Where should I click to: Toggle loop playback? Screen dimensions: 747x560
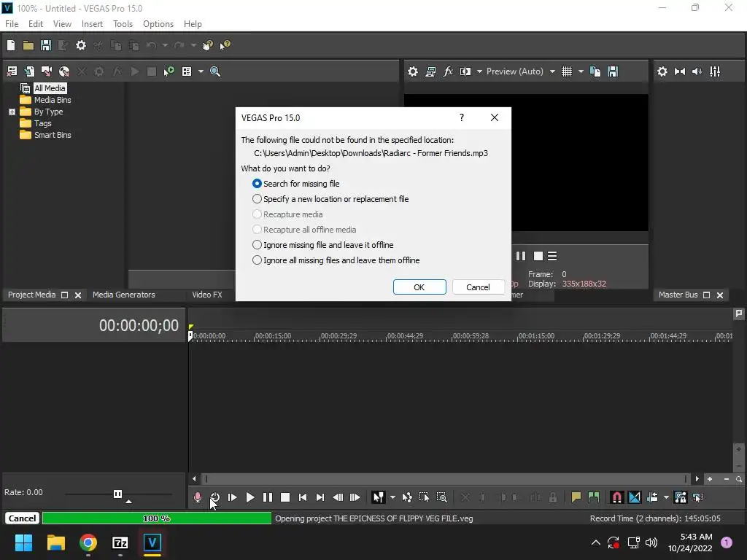coord(215,497)
